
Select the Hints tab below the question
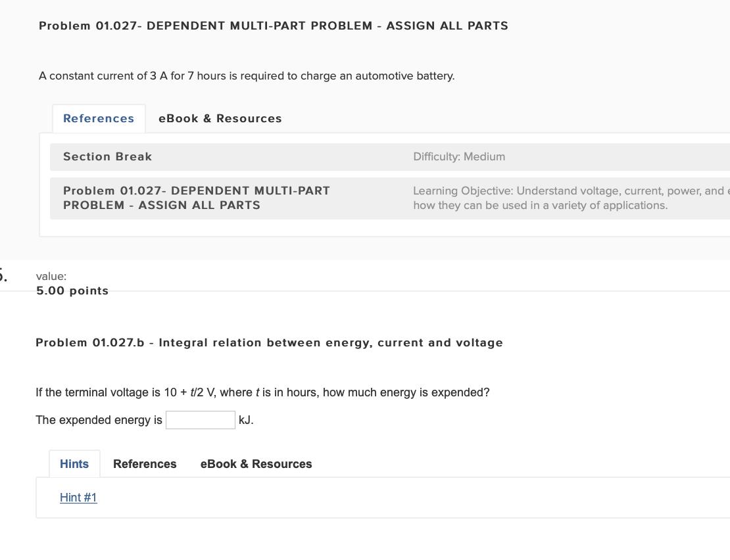[x=74, y=463]
